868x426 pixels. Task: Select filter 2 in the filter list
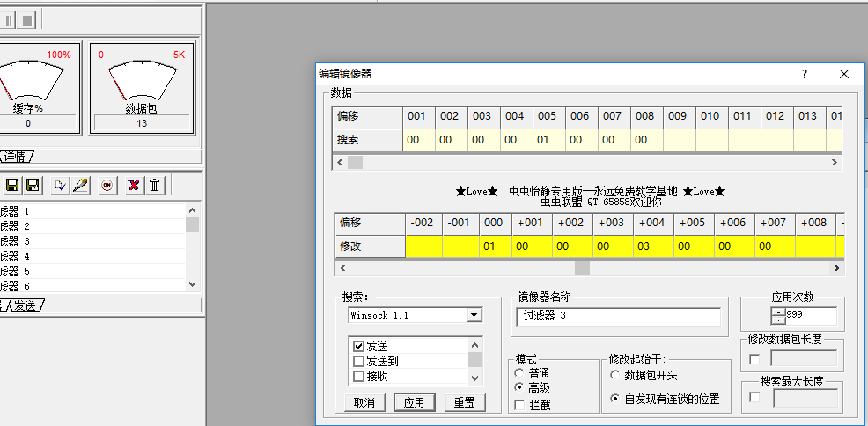point(92,226)
